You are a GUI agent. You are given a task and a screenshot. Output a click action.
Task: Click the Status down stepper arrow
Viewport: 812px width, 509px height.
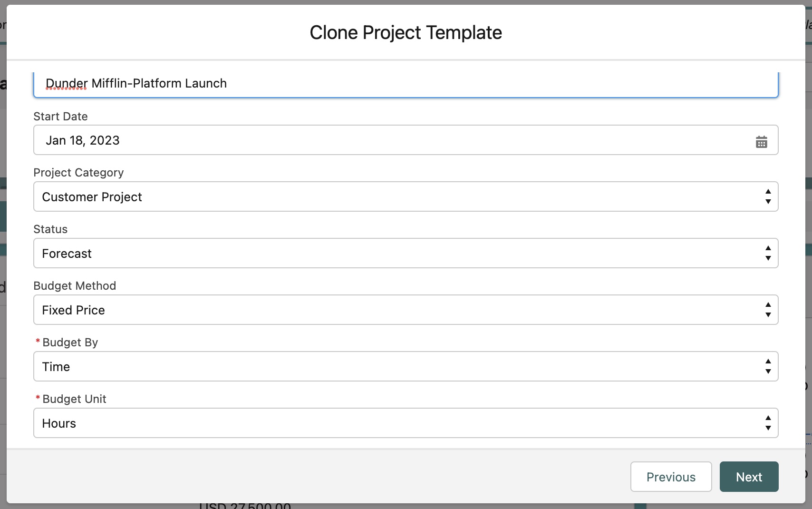pyautogui.click(x=768, y=257)
